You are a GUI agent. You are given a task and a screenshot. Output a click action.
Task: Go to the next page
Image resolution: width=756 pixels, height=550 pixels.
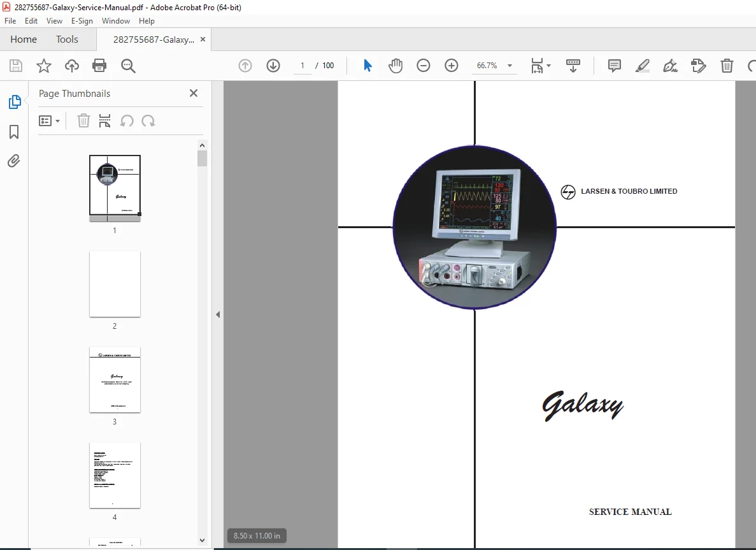273,66
